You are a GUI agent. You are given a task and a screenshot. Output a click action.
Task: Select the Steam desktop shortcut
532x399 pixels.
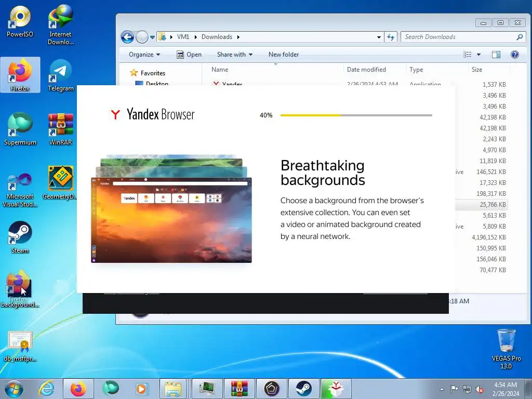pos(20,237)
